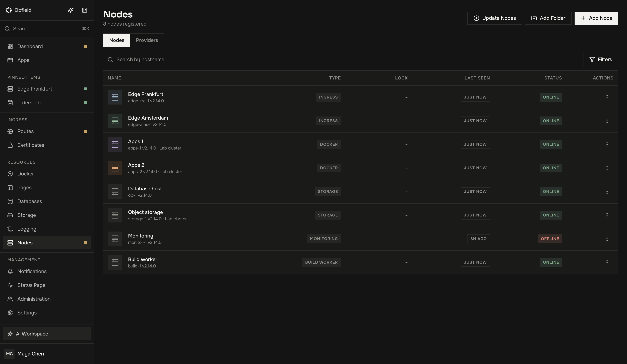The image size is (627, 364).
Task: Click the AI sparkle icon beside Opfield
Action: click(71, 10)
